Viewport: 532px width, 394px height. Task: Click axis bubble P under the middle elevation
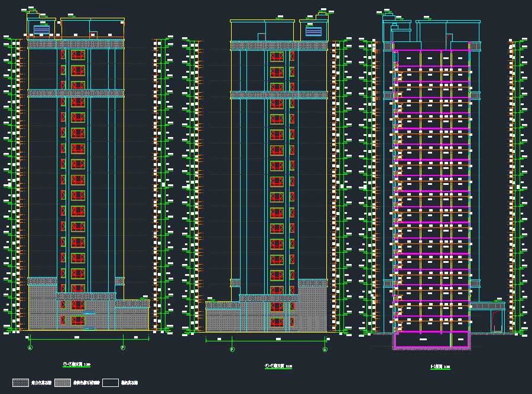tap(232, 349)
